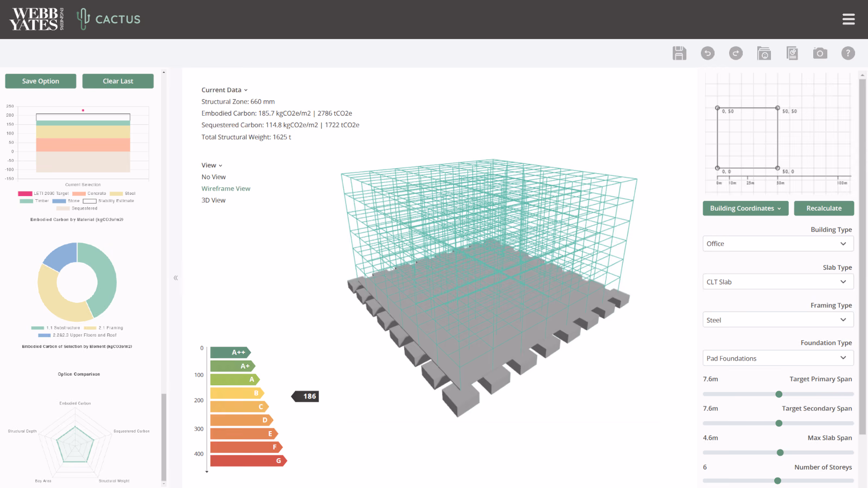
Task: Collapse the Current Data section
Action: (x=225, y=90)
